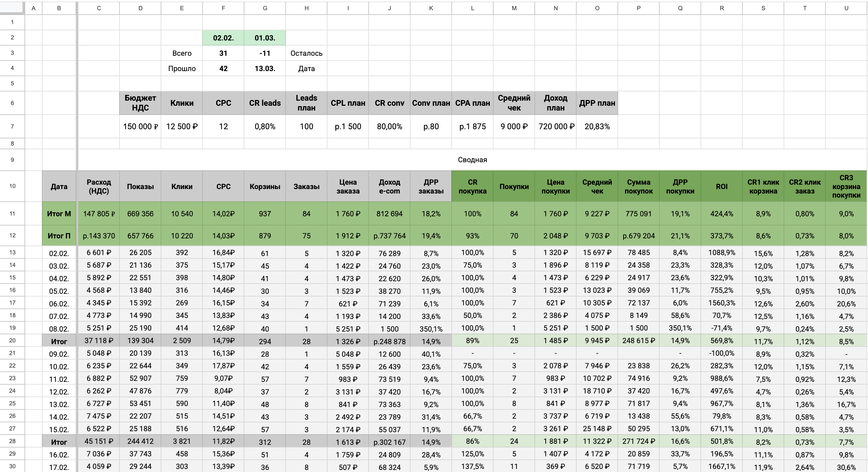Select column F header
The width and height of the screenshot is (868, 472).
pos(223,8)
